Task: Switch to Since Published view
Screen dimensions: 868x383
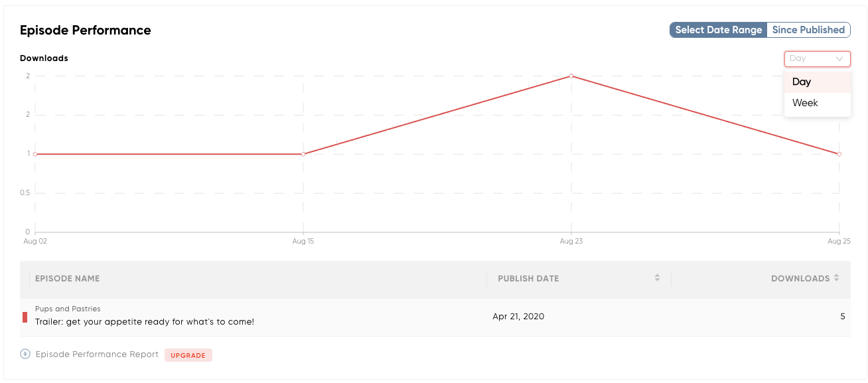Action: (x=808, y=30)
